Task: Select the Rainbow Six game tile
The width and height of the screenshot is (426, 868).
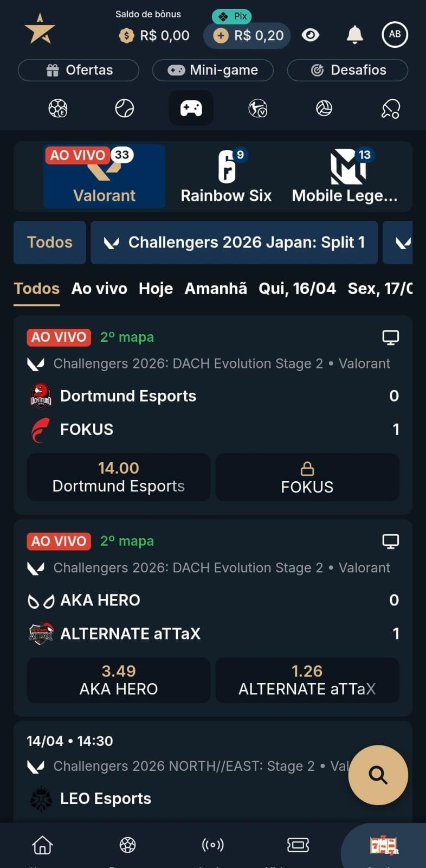Action: point(226,176)
